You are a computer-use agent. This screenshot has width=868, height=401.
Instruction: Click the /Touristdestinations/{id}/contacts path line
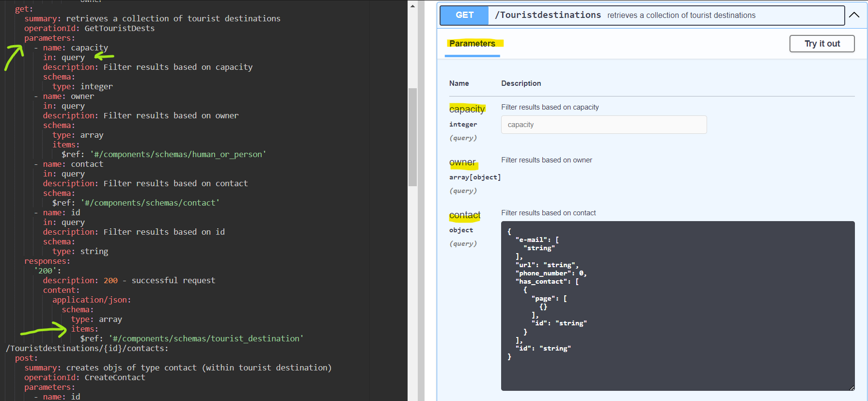[87, 349]
